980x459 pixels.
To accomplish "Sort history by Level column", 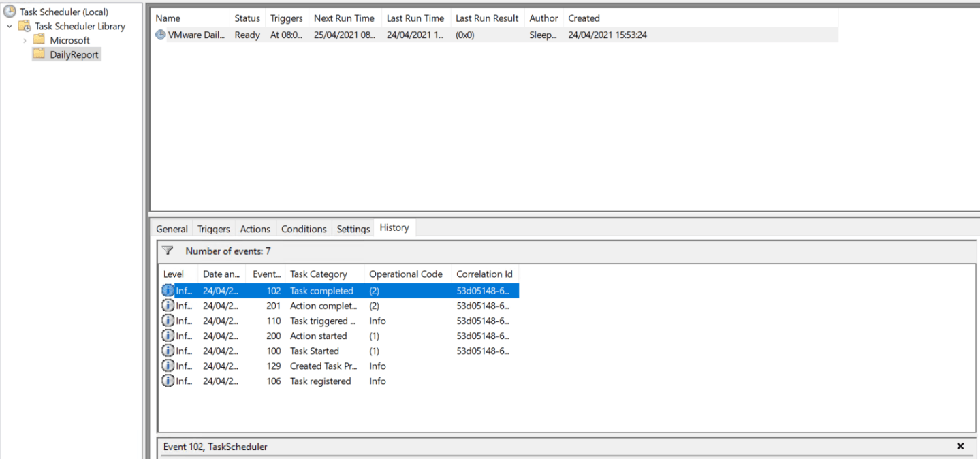I will 178,274.
